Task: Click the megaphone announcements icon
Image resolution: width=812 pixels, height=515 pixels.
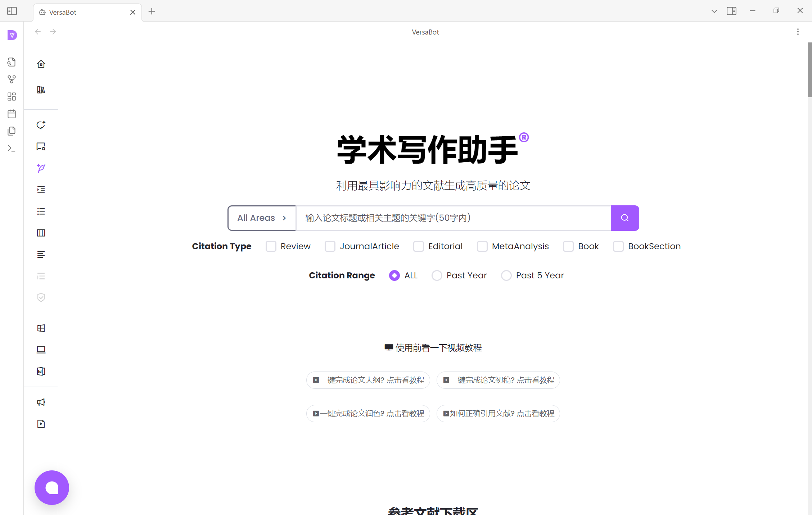Action: (x=41, y=402)
